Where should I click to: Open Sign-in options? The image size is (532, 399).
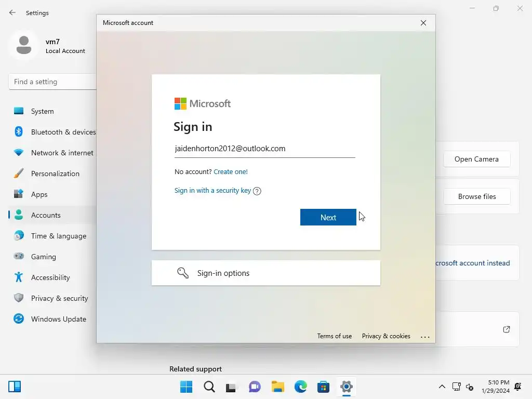(x=265, y=273)
